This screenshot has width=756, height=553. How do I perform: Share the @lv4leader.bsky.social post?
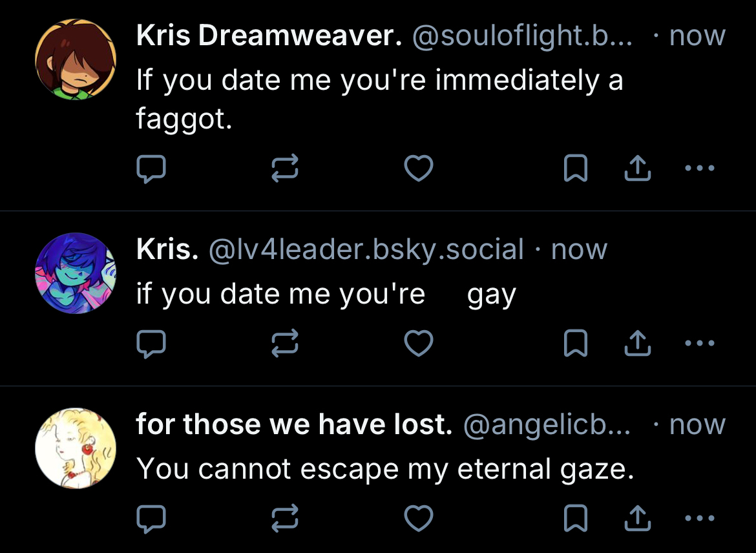[637, 344]
